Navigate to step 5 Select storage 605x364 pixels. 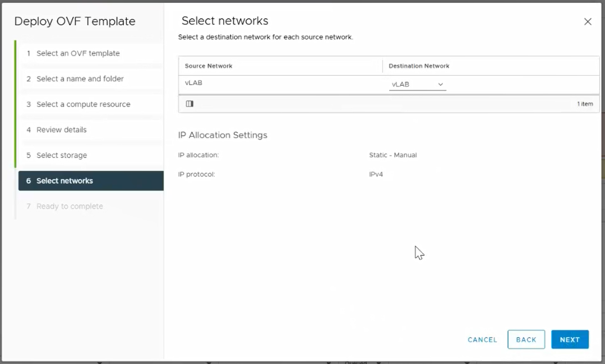62,155
